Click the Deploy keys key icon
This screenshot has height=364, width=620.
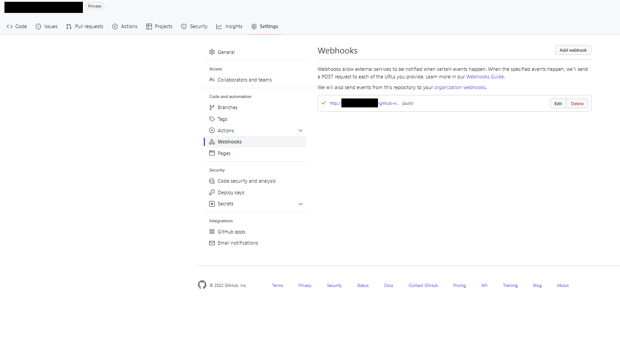point(212,192)
